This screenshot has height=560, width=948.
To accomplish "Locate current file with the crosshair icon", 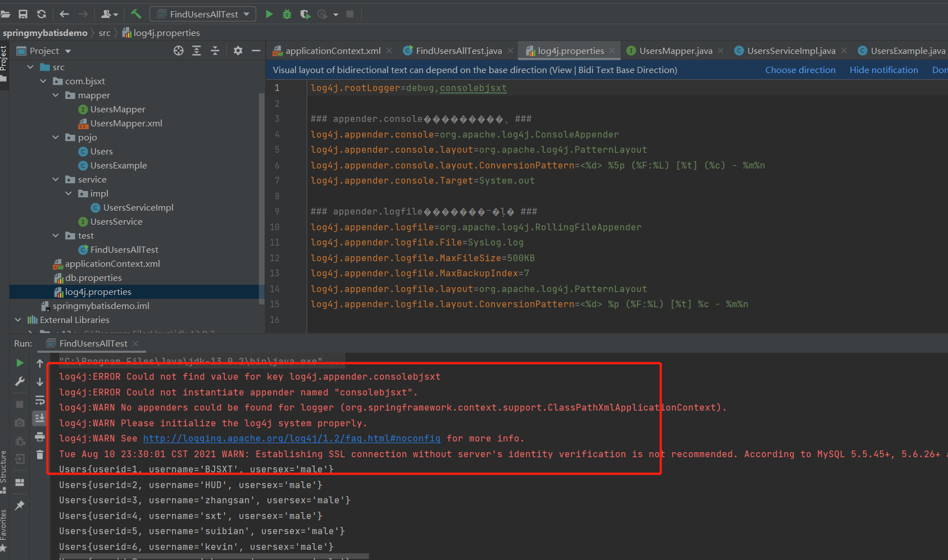I will [x=179, y=51].
